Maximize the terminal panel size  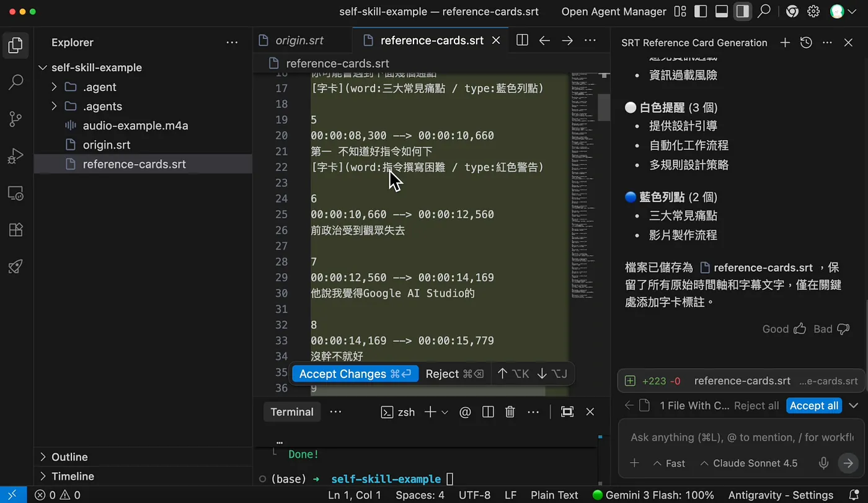coord(567,412)
